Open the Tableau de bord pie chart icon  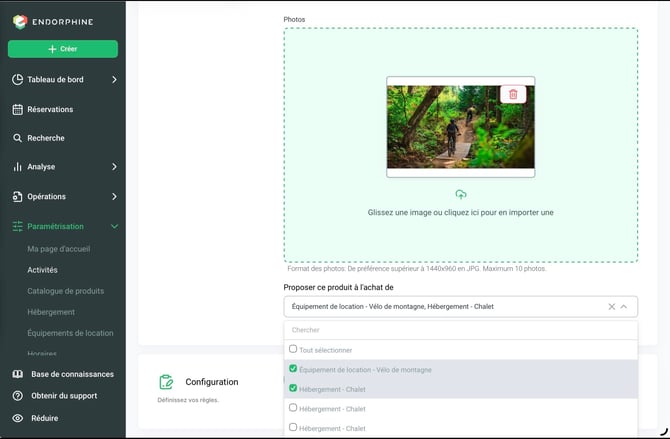[18, 80]
